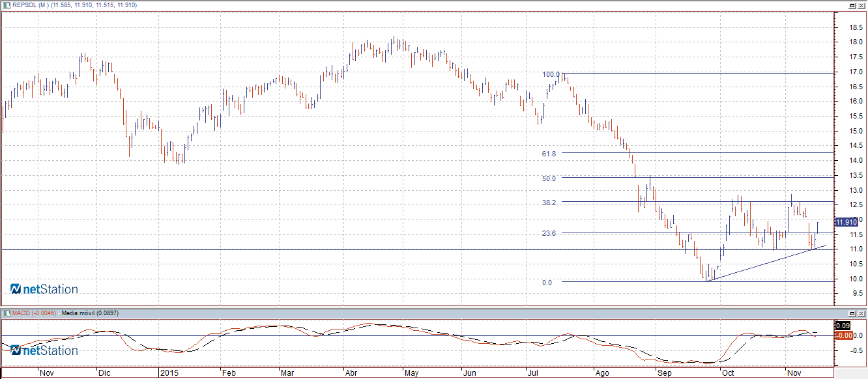This screenshot has height=379, width=868.
Task: Select the 100.0 Fibonacci retracement line
Action: (697, 73)
